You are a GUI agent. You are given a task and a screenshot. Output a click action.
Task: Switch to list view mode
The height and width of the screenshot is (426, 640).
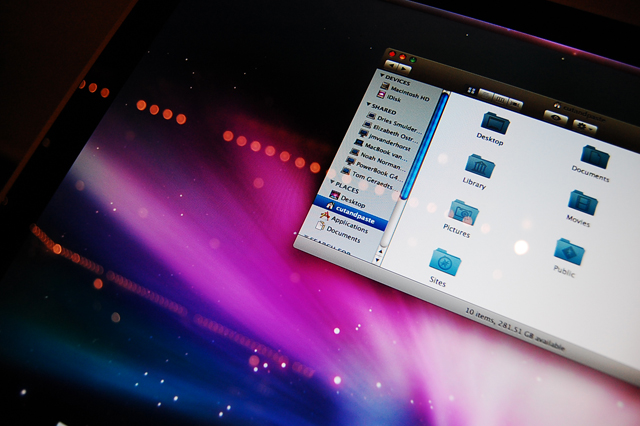pos(488,95)
